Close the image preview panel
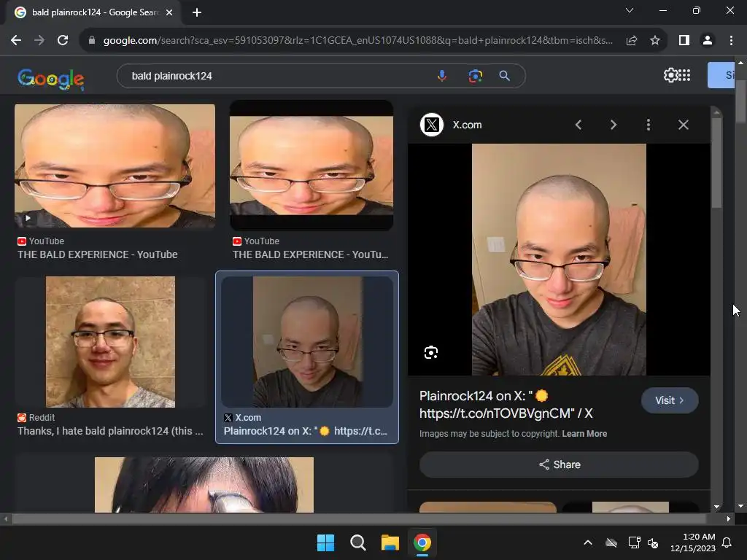 click(x=683, y=125)
